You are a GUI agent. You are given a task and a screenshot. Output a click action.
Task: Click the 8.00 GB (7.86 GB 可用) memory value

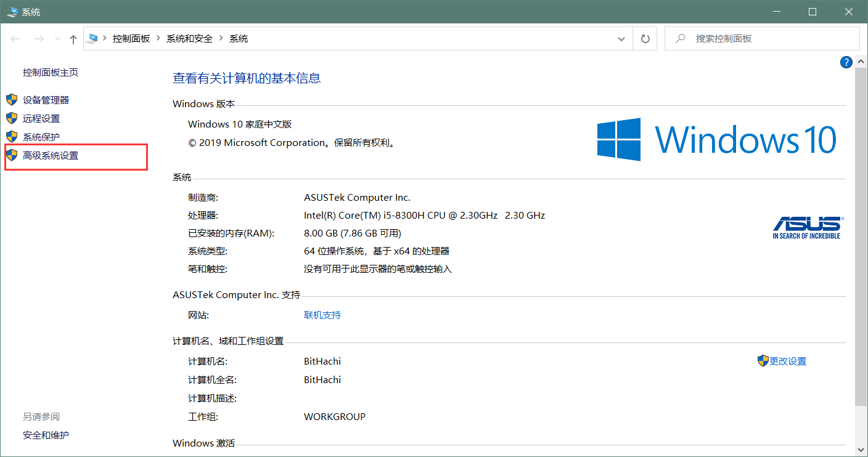353,233
